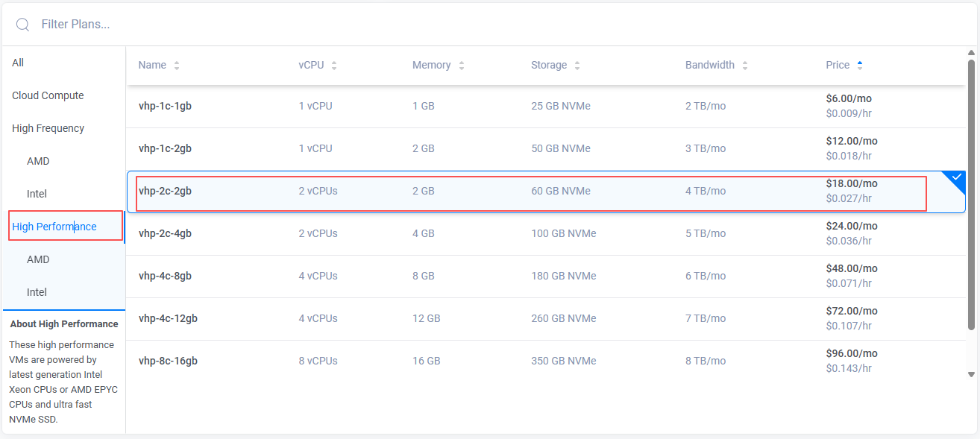Click the search magnifier icon

pyautogui.click(x=22, y=25)
